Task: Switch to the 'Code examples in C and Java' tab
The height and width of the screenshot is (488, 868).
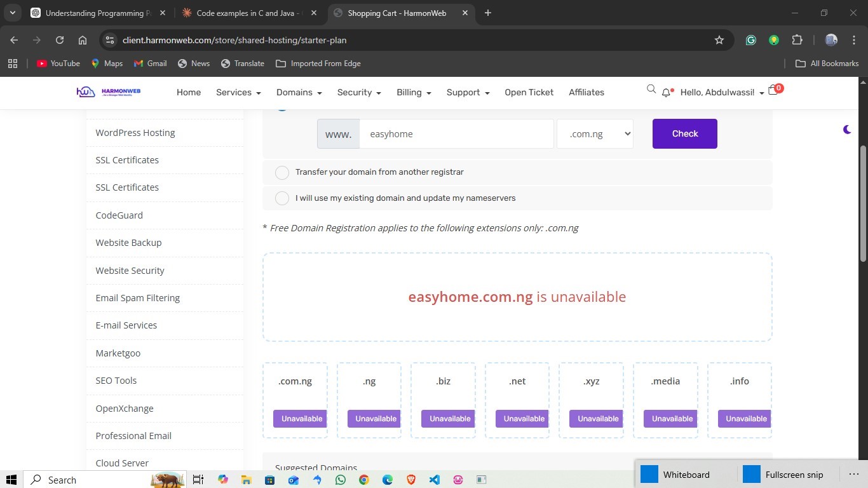Action: [249, 13]
